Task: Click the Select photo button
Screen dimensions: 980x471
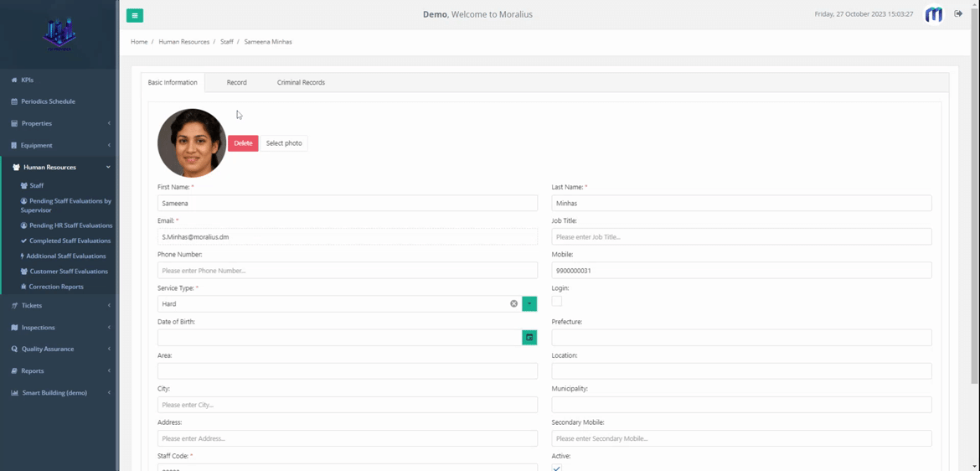Action: click(284, 143)
